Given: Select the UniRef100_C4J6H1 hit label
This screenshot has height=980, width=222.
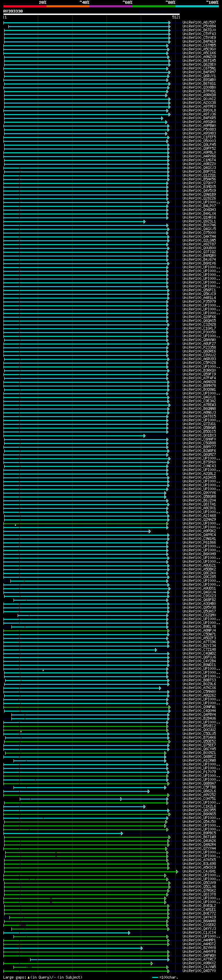Looking at the screenshot, I should click(199, 871).
